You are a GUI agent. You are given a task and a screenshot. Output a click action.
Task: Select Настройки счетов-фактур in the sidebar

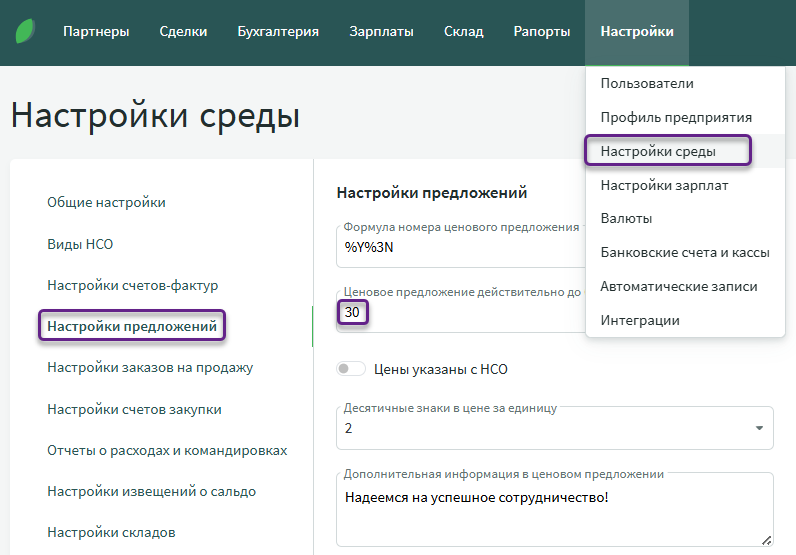(132, 286)
